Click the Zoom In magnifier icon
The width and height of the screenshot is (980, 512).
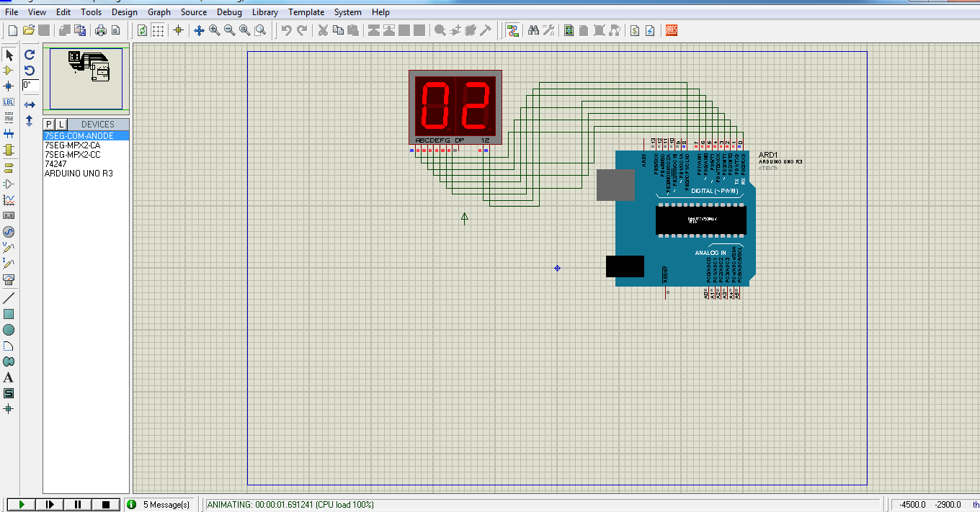pyautogui.click(x=214, y=30)
